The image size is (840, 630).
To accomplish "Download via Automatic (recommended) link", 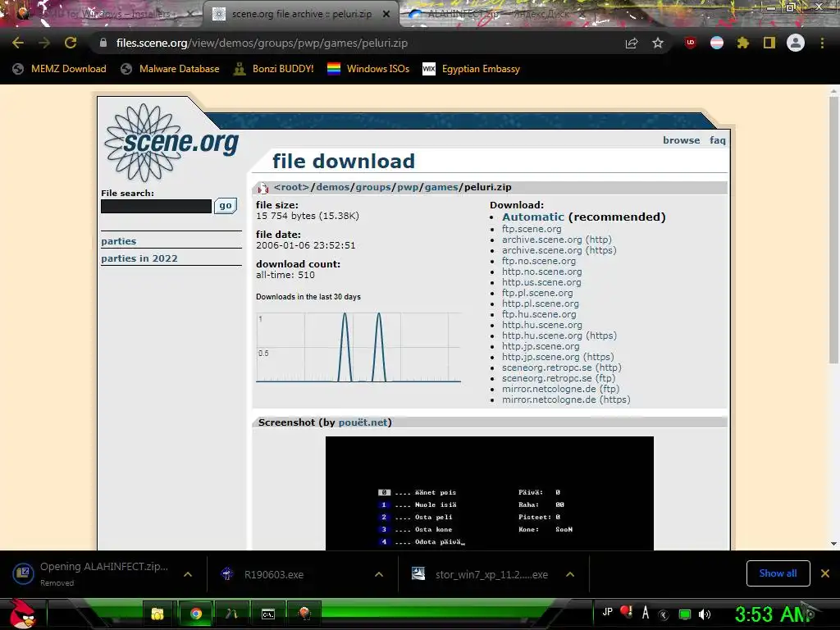I will coord(533,217).
